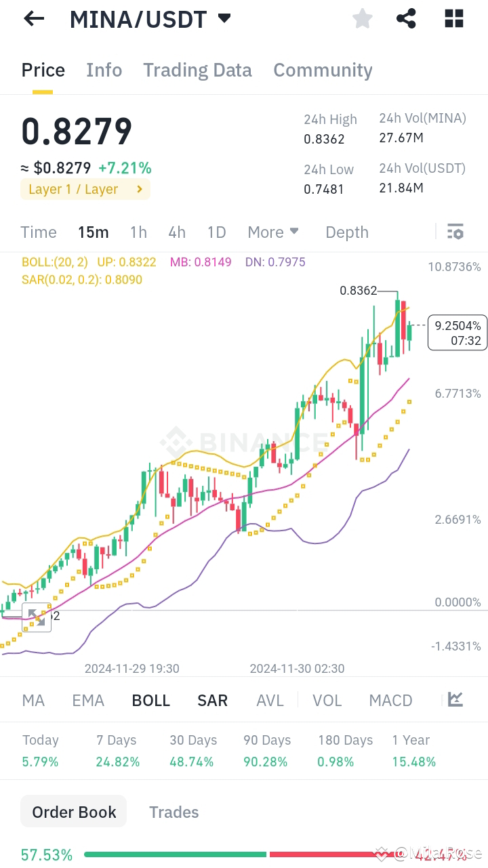Star MINA/USDT as a favorite
The height and width of the screenshot is (868, 488).
(x=362, y=18)
